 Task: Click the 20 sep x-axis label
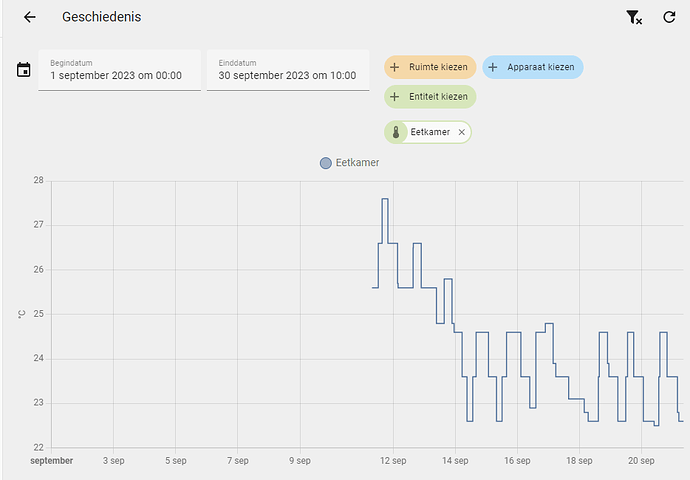[641, 461]
